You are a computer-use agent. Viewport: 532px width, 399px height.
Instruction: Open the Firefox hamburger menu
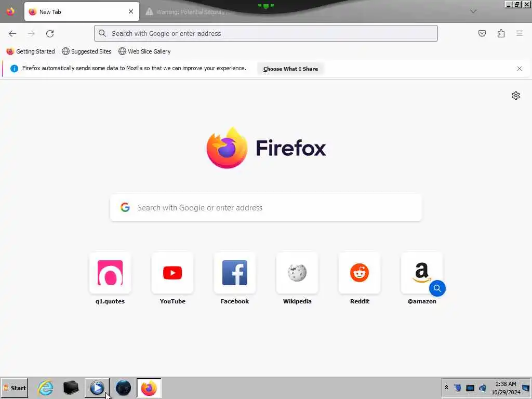click(x=520, y=33)
